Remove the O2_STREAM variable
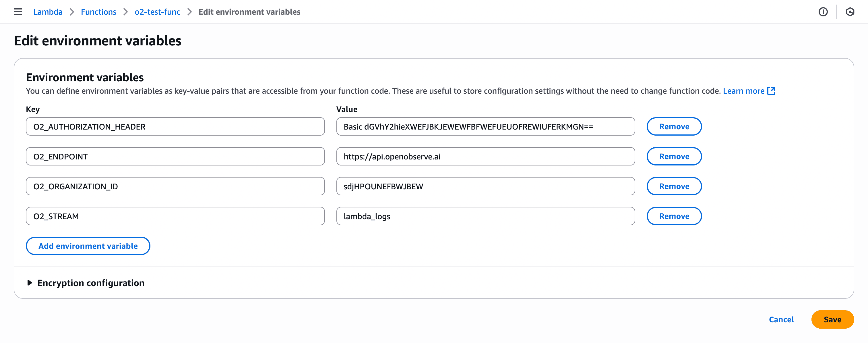 pos(674,216)
